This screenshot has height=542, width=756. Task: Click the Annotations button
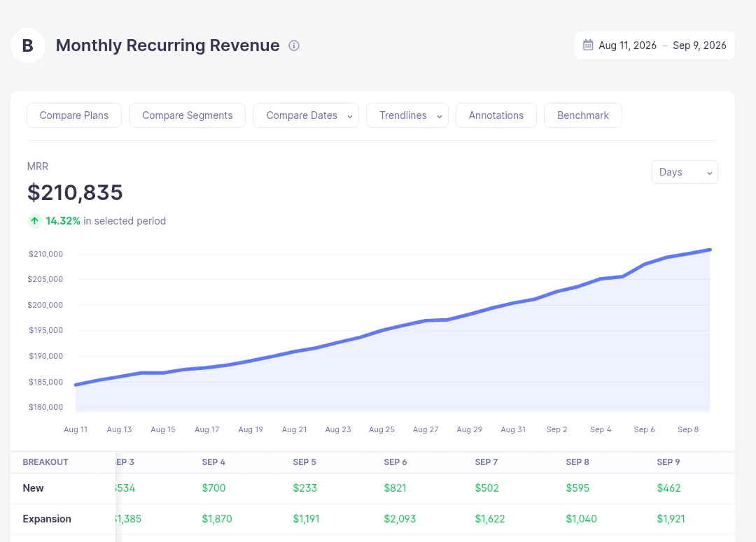(x=496, y=115)
